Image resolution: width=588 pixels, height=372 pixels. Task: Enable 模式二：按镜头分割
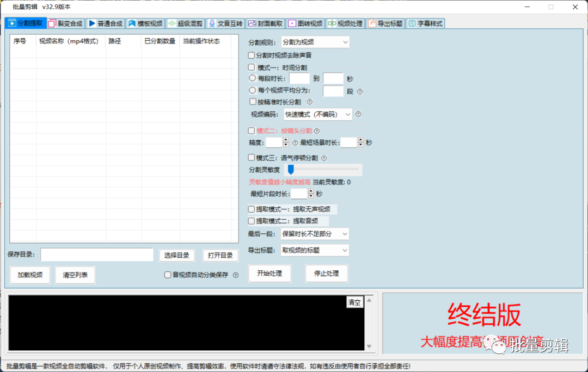click(251, 131)
